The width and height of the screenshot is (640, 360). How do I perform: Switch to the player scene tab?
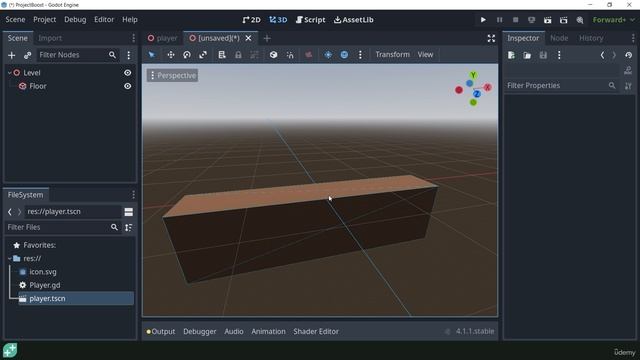coord(162,38)
